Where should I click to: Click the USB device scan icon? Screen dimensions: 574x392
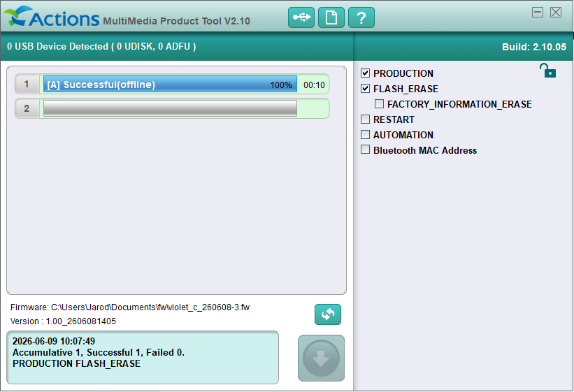coord(301,17)
